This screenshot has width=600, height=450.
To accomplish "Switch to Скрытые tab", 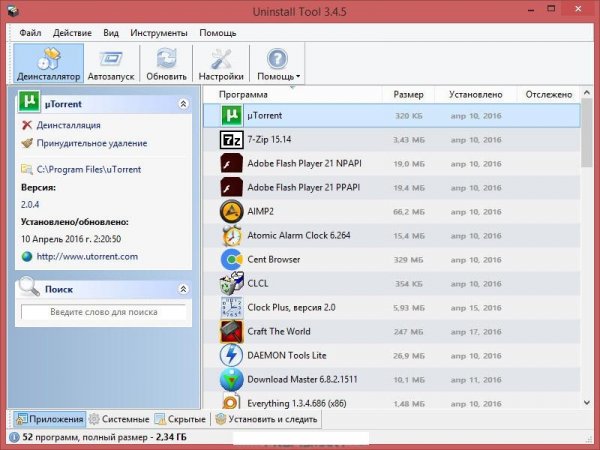I will point(180,419).
